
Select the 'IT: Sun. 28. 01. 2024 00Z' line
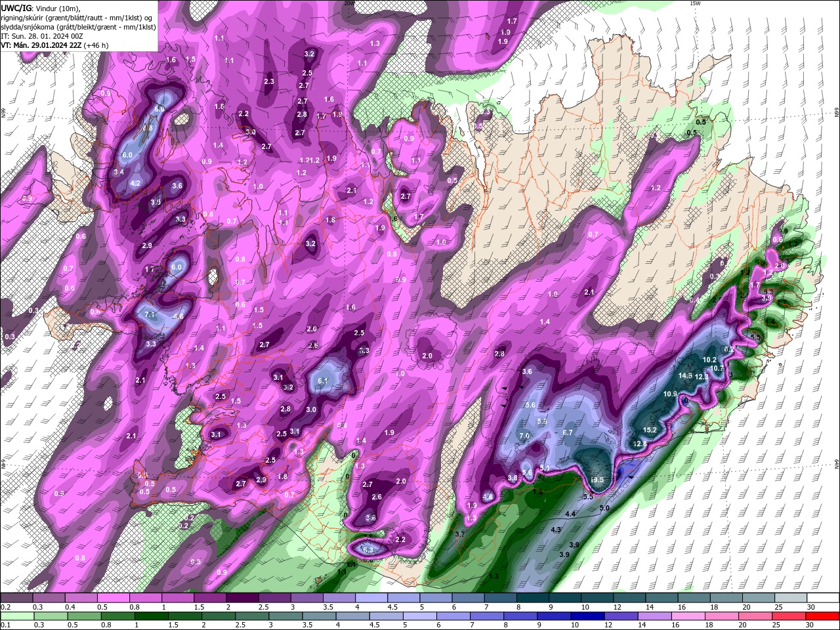(42, 36)
